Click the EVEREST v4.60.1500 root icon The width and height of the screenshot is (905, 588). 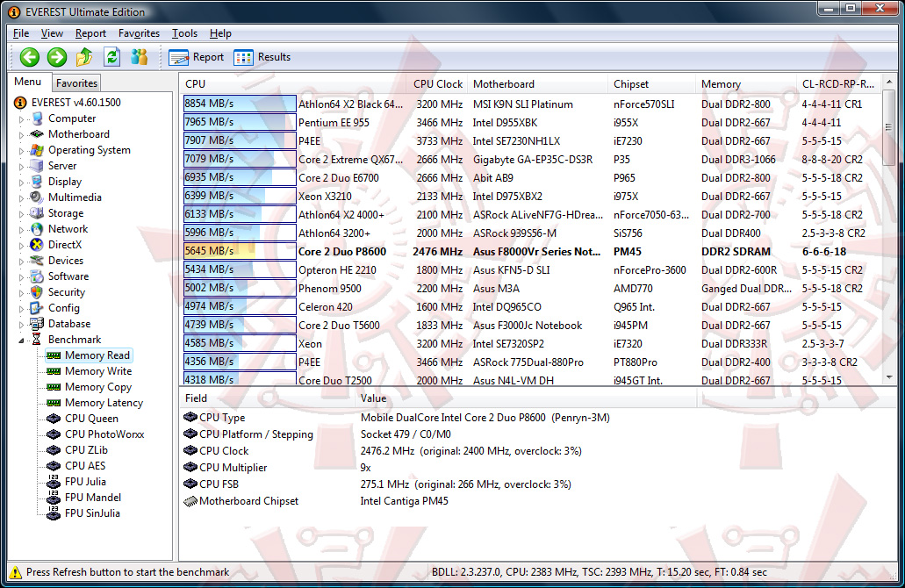click(x=20, y=103)
